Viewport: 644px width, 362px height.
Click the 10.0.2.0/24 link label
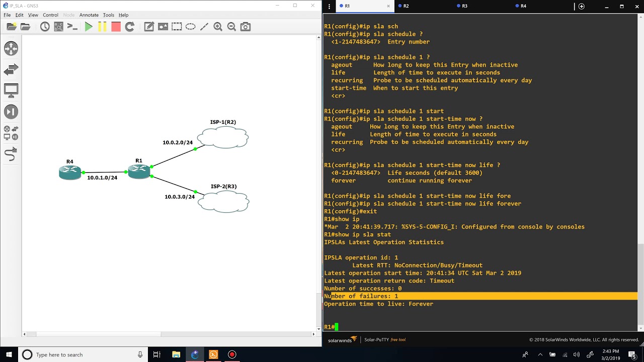[178, 142]
